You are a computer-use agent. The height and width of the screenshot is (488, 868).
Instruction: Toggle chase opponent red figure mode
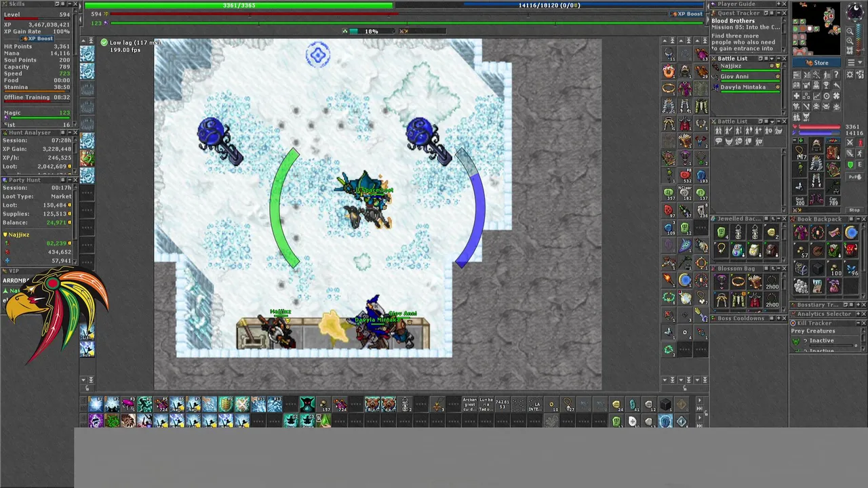point(860,142)
